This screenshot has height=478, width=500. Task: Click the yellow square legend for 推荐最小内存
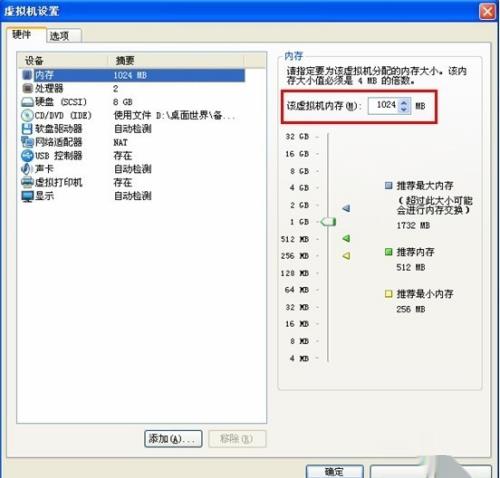[388, 294]
